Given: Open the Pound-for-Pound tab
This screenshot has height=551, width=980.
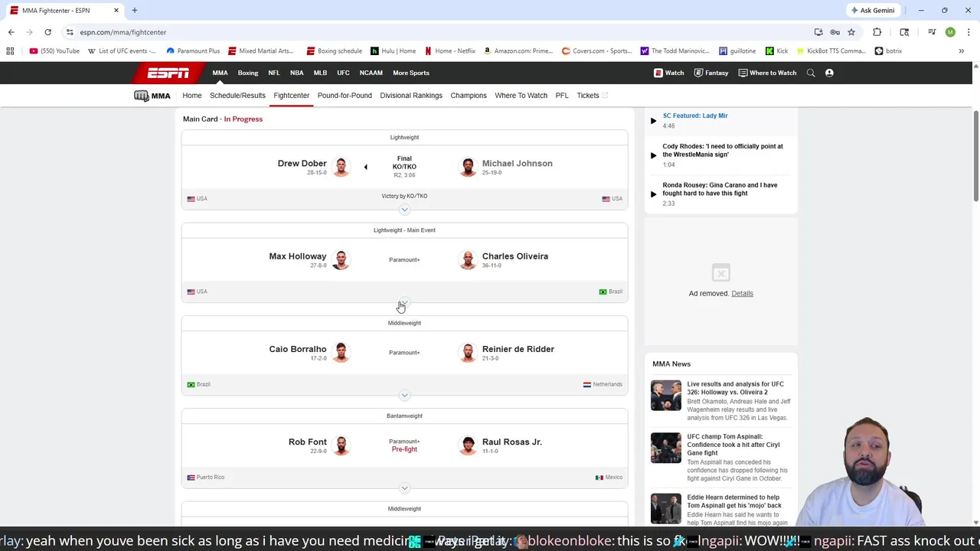Looking at the screenshot, I should 345,96.
